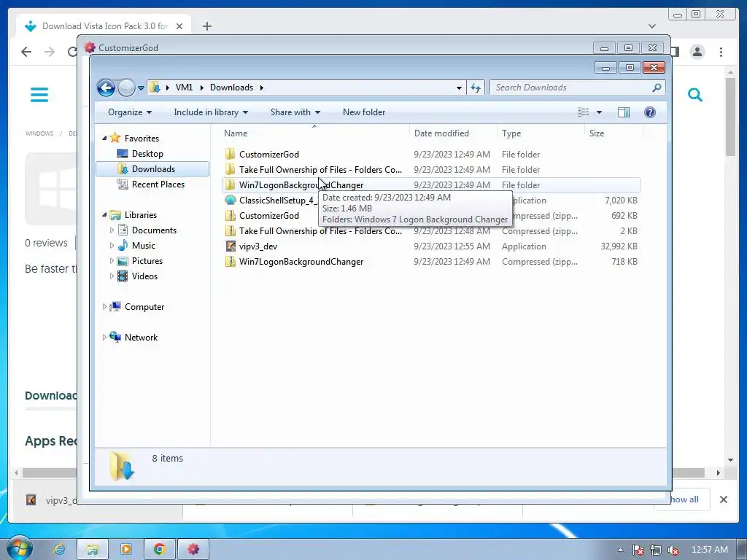Expand the Videos library
The width and height of the screenshot is (747, 560).
[112, 276]
